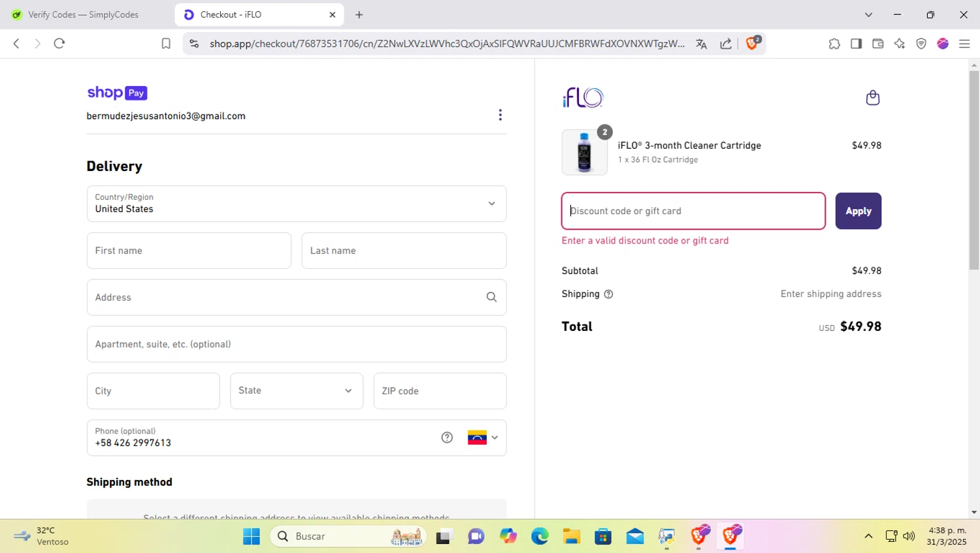This screenshot has height=553, width=980.
Task: Click the First name field
Action: pos(189,251)
